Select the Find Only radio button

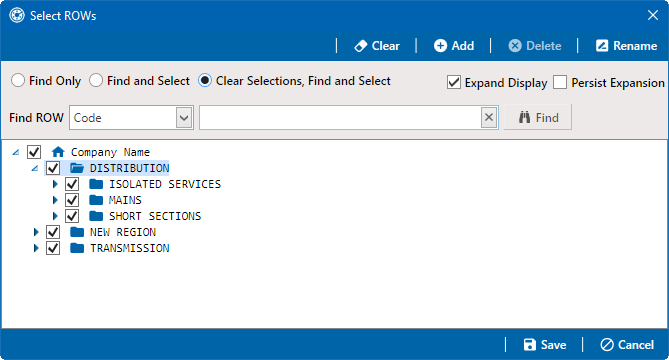point(18,81)
